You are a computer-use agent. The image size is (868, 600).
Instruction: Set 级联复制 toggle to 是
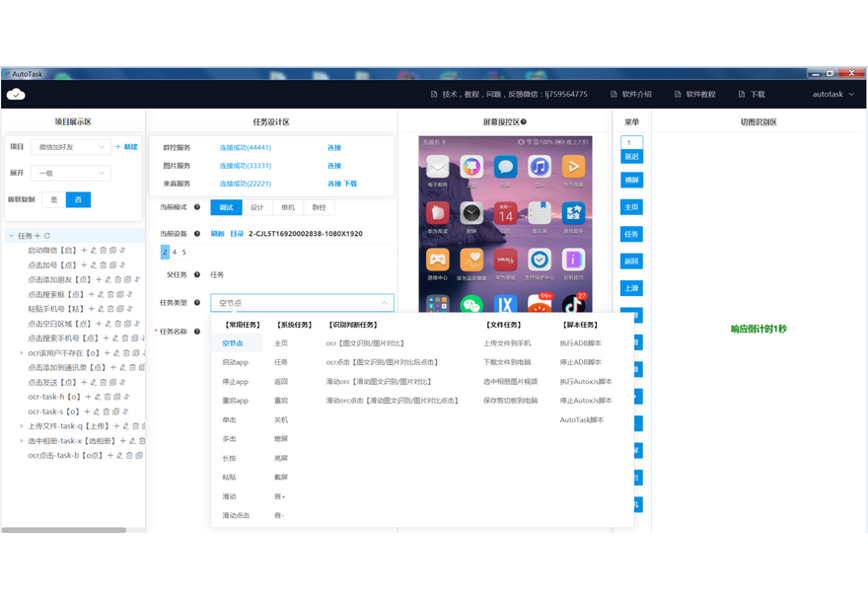[x=54, y=199]
